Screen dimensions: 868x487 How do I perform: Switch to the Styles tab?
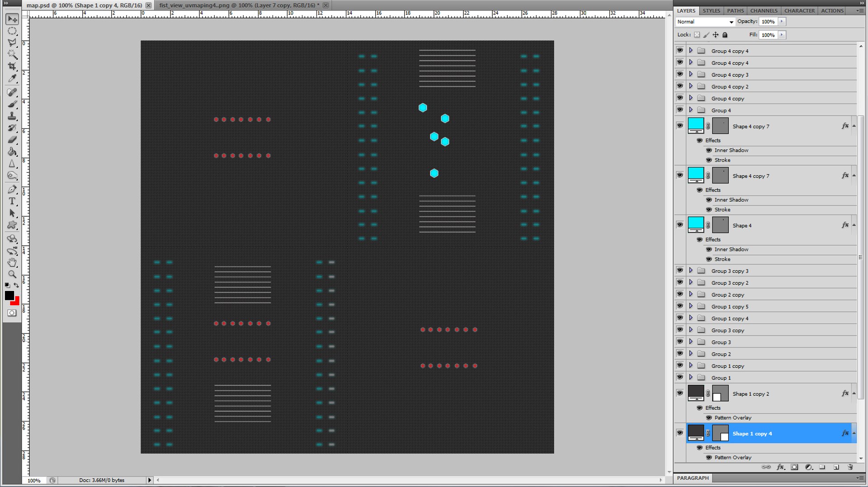coord(711,11)
